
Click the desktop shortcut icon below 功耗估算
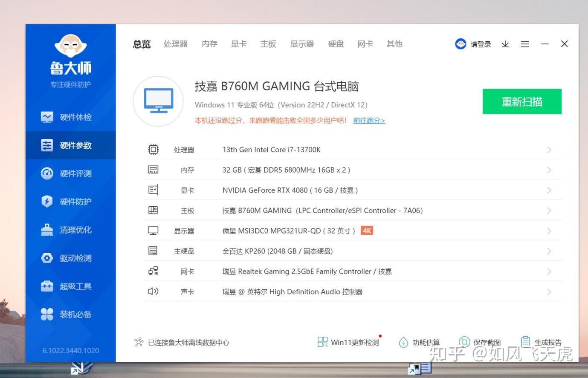420,369
